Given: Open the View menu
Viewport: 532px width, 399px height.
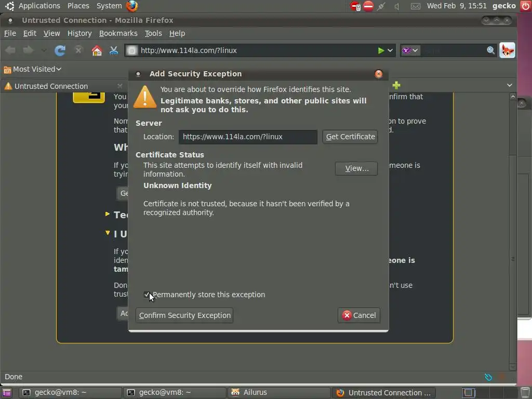Looking at the screenshot, I should click(51, 33).
